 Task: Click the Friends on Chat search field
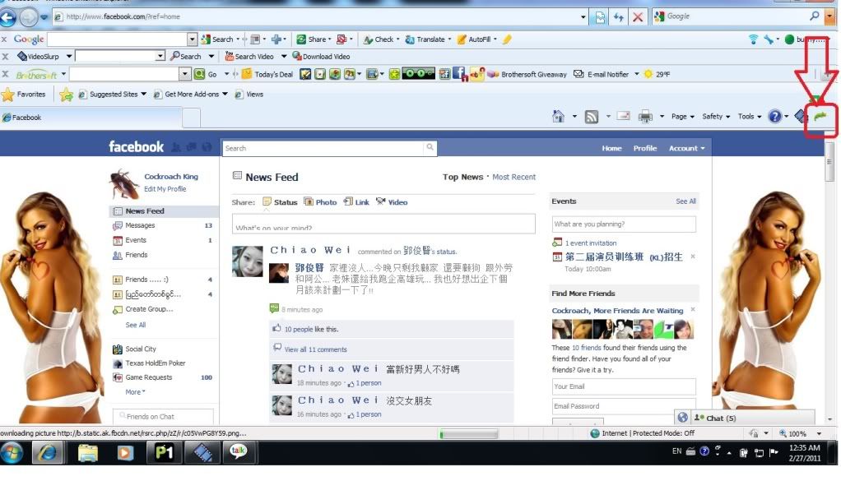click(x=163, y=417)
